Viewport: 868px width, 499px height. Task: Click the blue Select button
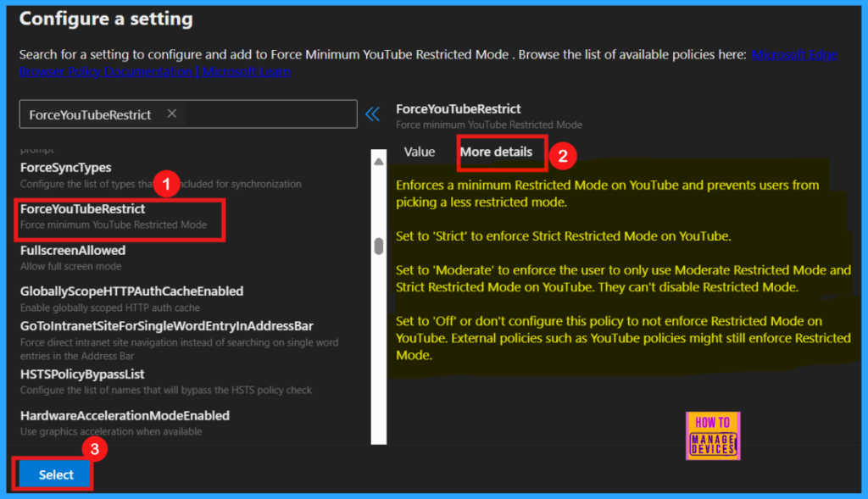[55, 474]
